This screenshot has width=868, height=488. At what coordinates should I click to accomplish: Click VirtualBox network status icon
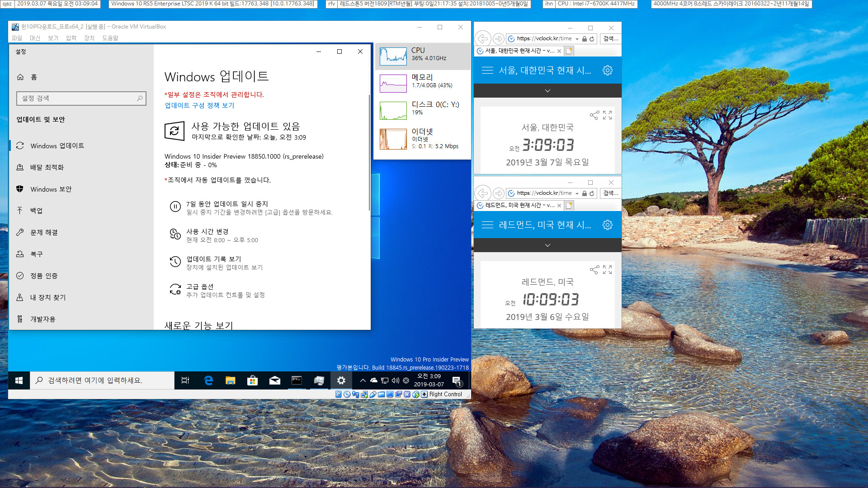click(x=364, y=394)
